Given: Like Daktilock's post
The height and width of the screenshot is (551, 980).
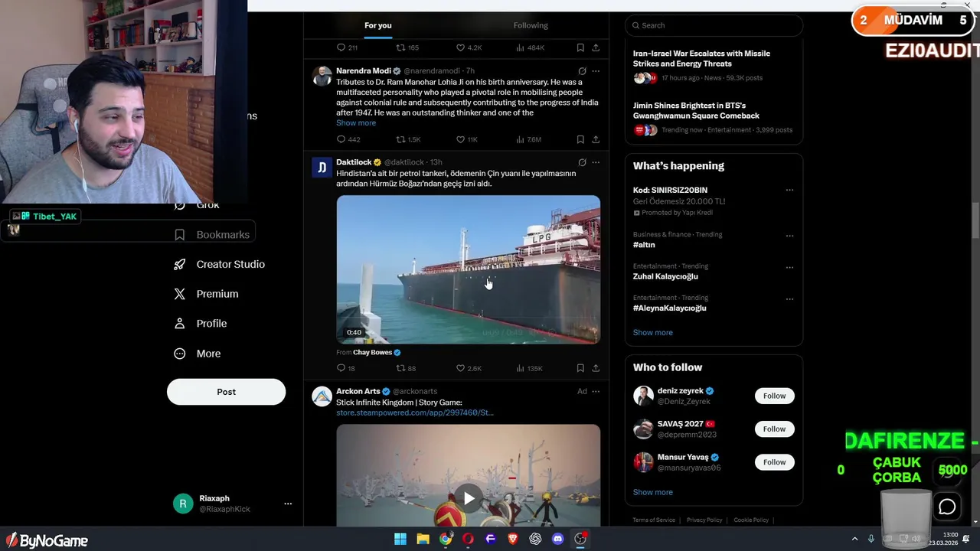Looking at the screenshot, I should [469, 368].
